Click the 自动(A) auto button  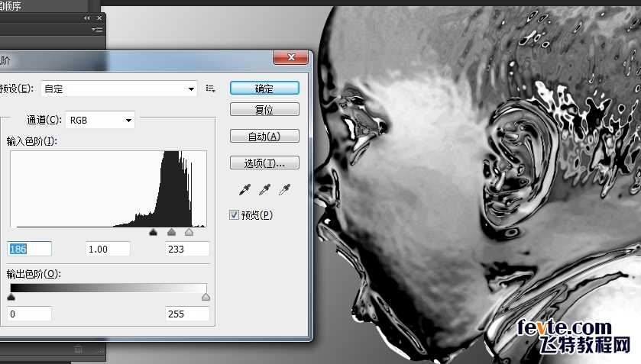coord(264,136)
